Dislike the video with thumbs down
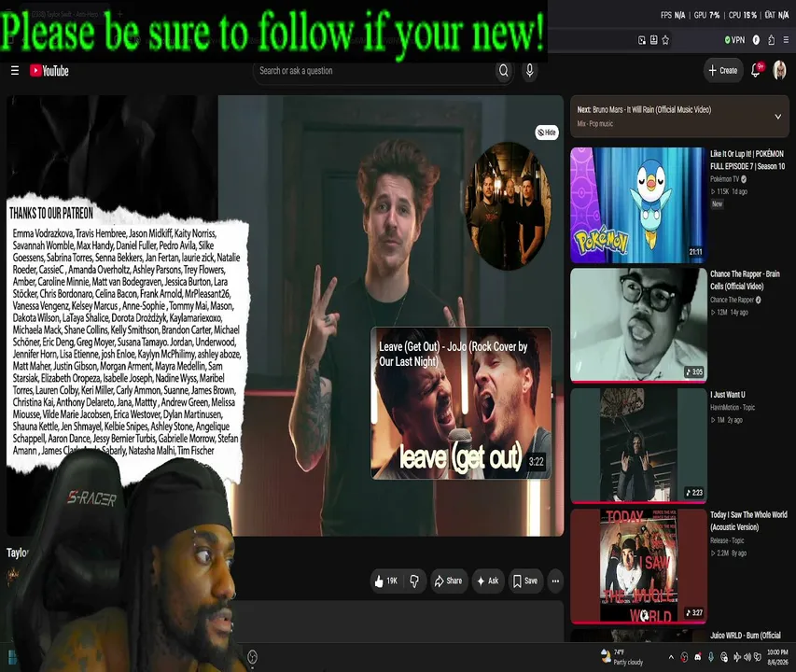796x672 pixels. coord(414,581)
